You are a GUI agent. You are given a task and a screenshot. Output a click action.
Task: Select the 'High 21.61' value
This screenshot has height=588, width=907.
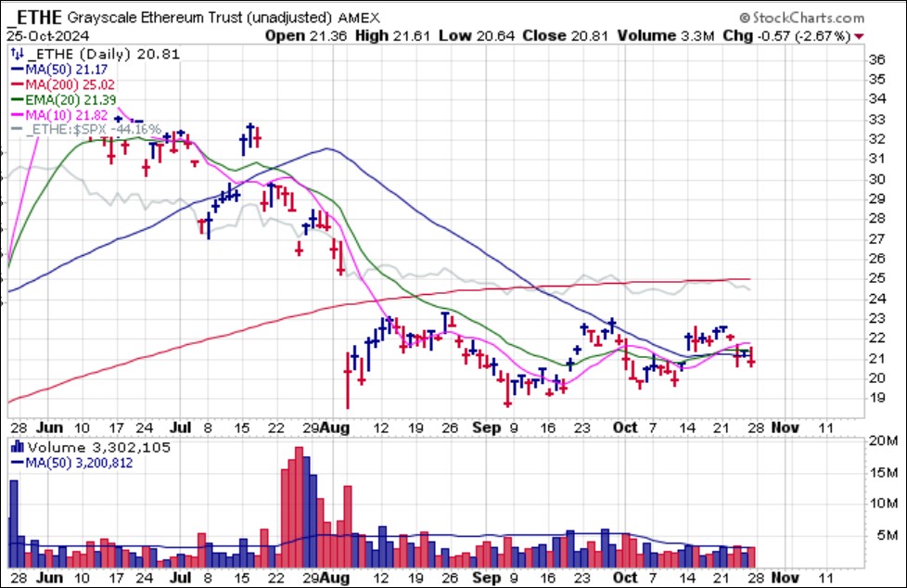coord(393,36)
